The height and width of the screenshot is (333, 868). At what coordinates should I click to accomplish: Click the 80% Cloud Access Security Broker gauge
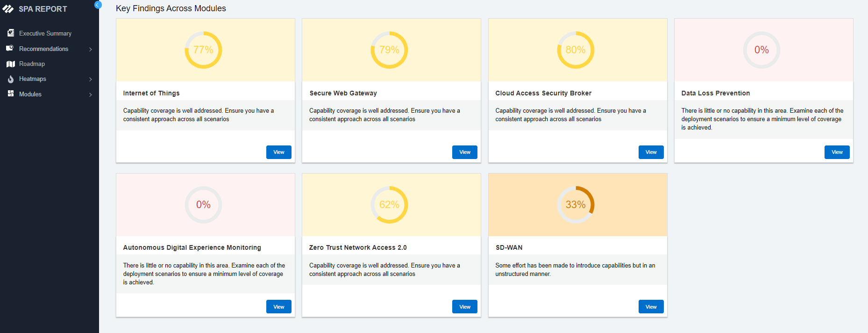point(576,50)
